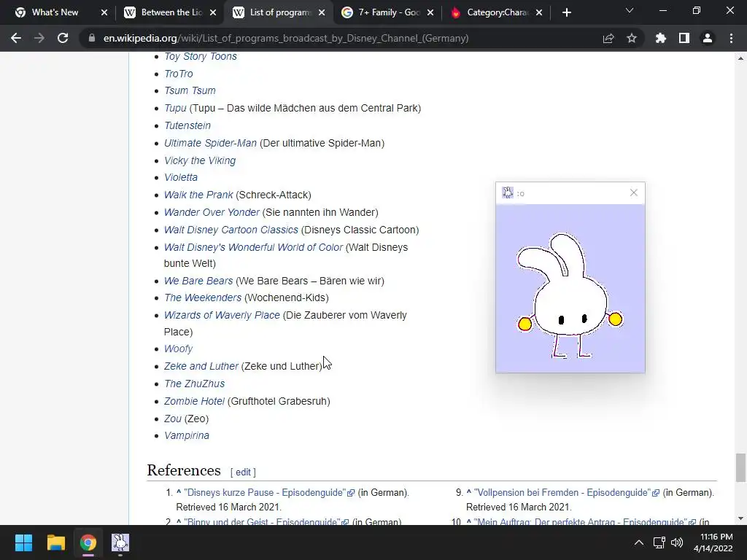Open Chrome three-dot menu
747x560 pixels.
731,38
